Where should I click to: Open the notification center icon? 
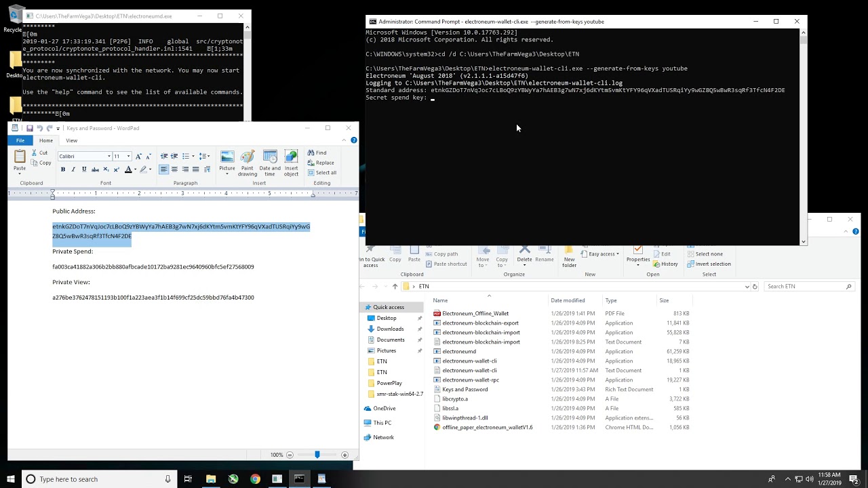tap(854, 479)
